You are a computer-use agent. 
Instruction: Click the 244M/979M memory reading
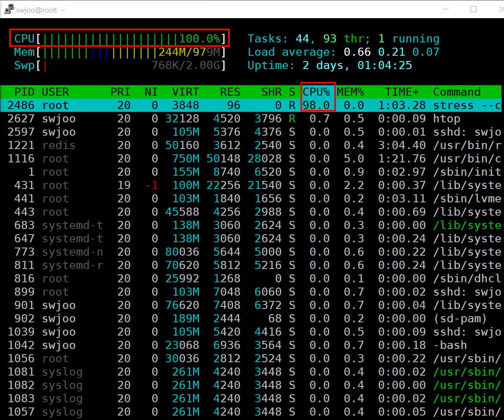tap(189, 52)
